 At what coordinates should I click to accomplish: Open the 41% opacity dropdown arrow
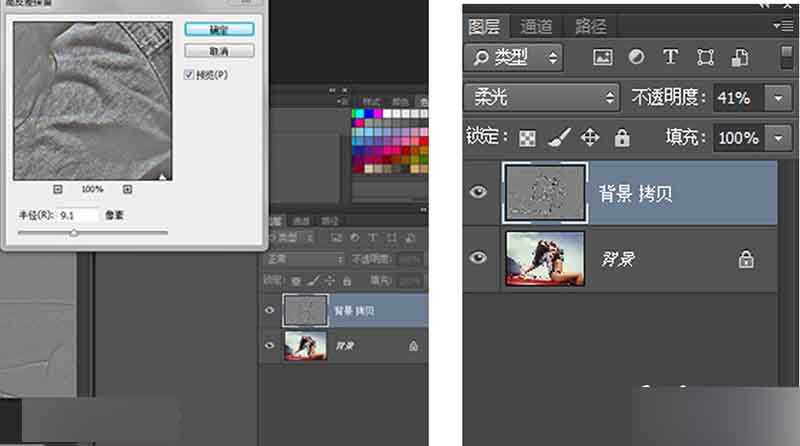click(x=777, y=97)
